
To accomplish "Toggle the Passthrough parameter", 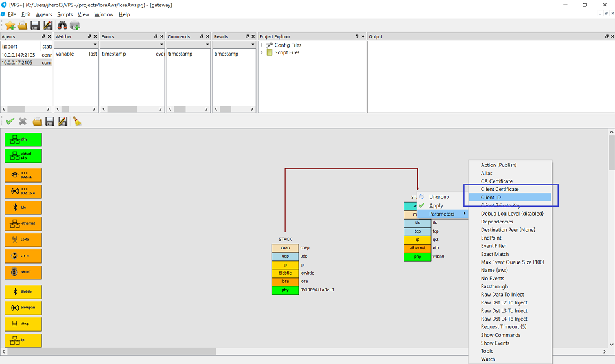I will (x=494, y=286).
